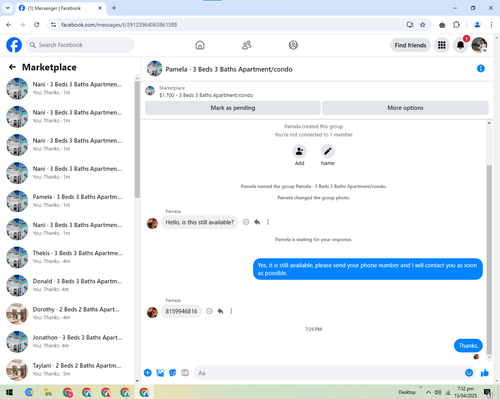The width and height of the screenshot is (500, 399).
Task: Edit group name with the Name pencil icon
Action: coord(327,151)
